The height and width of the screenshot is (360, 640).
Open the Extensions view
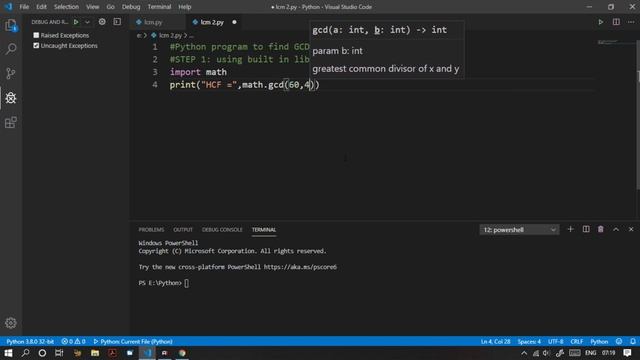pos(11,122)
